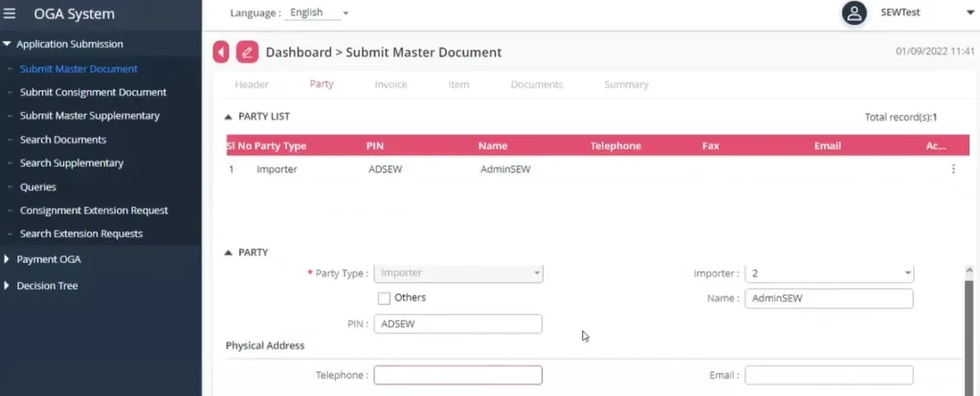Go to the Summary tab
The width and height of the screenshot is (980, 396).
pos(626,85)
